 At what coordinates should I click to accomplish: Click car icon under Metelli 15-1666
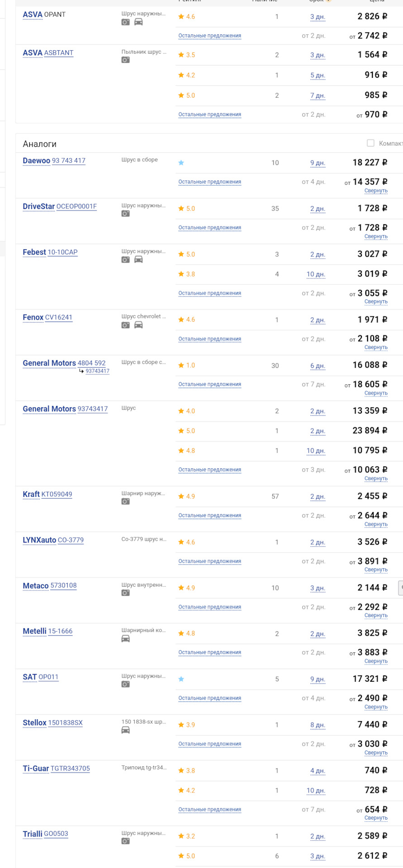pos(125,639)
